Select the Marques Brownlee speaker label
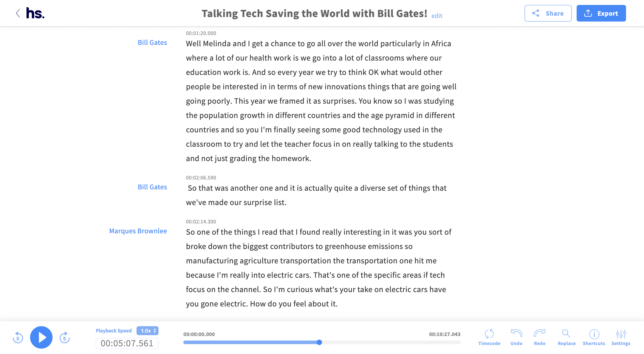 tap(138, 231)
